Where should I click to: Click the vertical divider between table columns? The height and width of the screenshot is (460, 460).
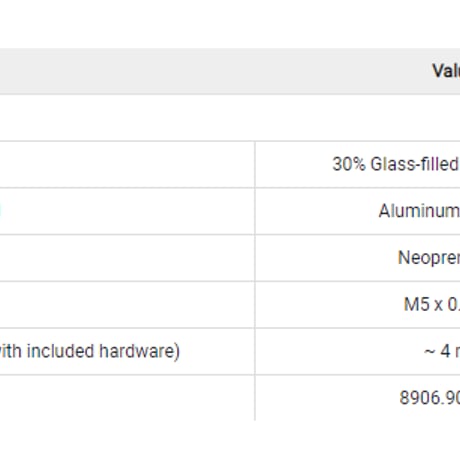point(255,281)
